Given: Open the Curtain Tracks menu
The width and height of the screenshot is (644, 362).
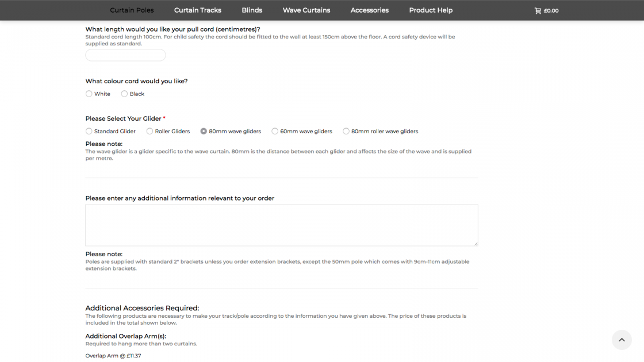Looking at the screenshot, I should point(198,10).
